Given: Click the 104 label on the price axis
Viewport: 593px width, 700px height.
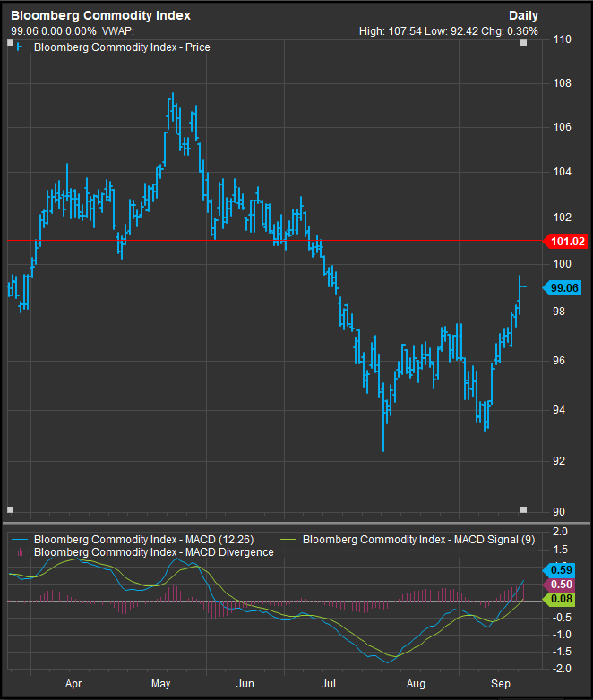Looking at the screenshot, I should [x=562, y=172].
